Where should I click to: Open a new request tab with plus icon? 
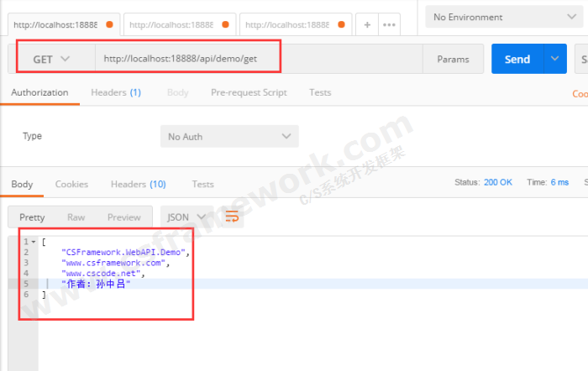(x=367, y=25)
